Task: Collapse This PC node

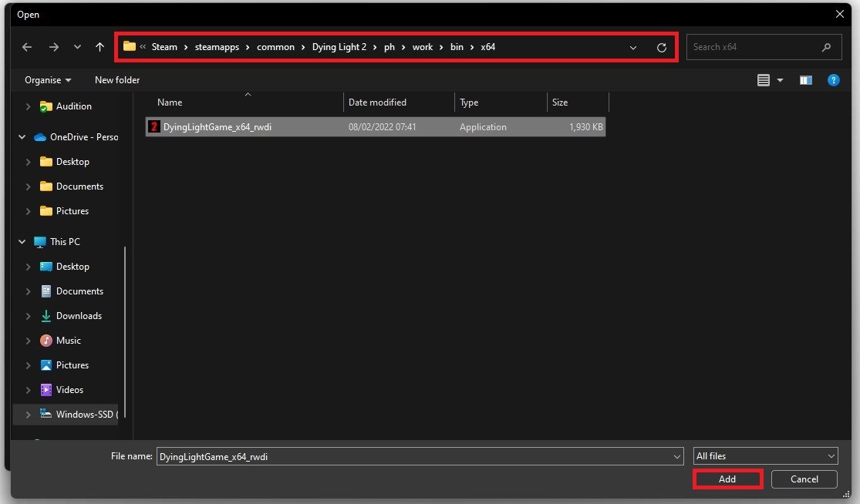Action: click(22, 241)
